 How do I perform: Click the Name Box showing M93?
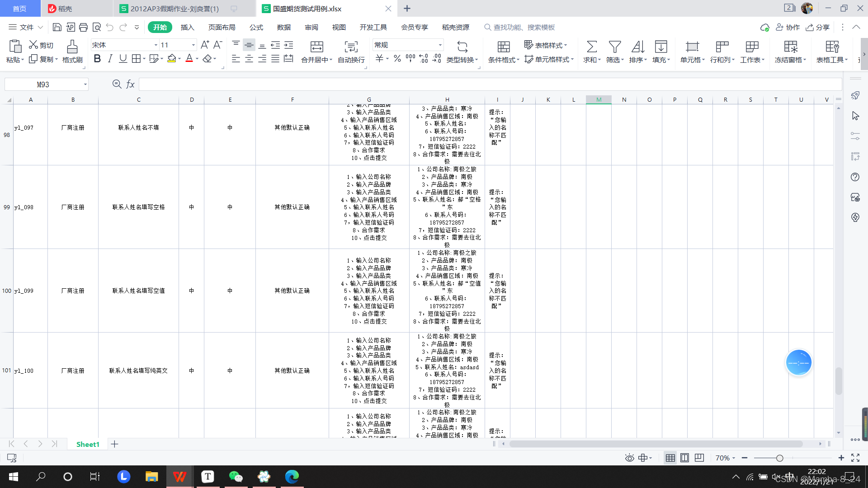pyautogui.click(x=43, y=84)
